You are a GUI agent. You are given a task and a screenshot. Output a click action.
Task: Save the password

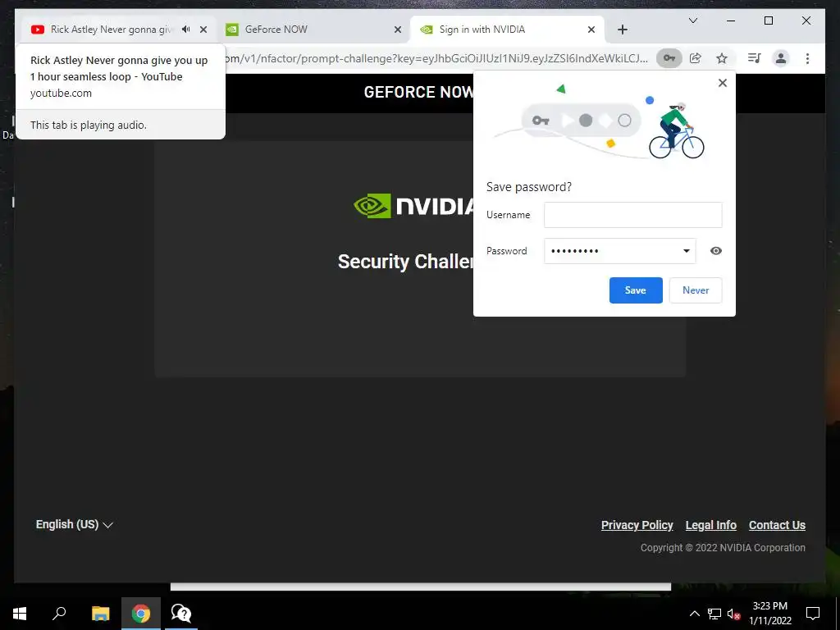click(636, 290)
